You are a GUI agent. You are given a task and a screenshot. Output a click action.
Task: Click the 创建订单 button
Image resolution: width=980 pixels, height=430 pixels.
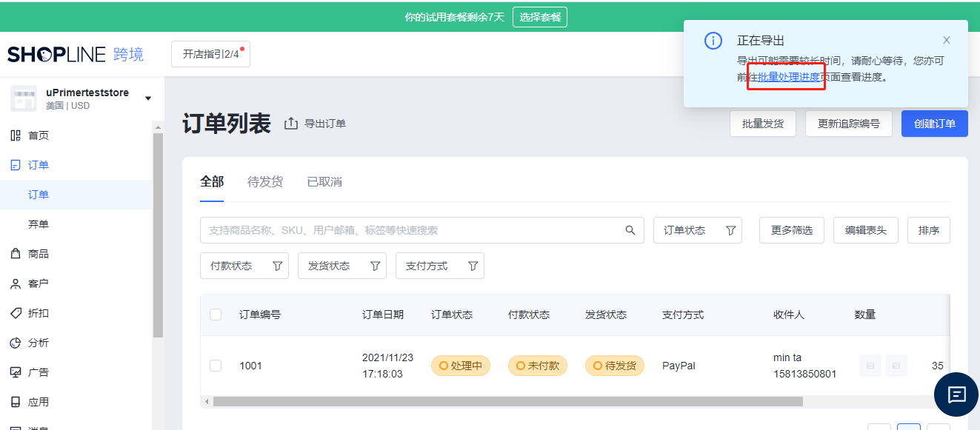pos(935,124)
